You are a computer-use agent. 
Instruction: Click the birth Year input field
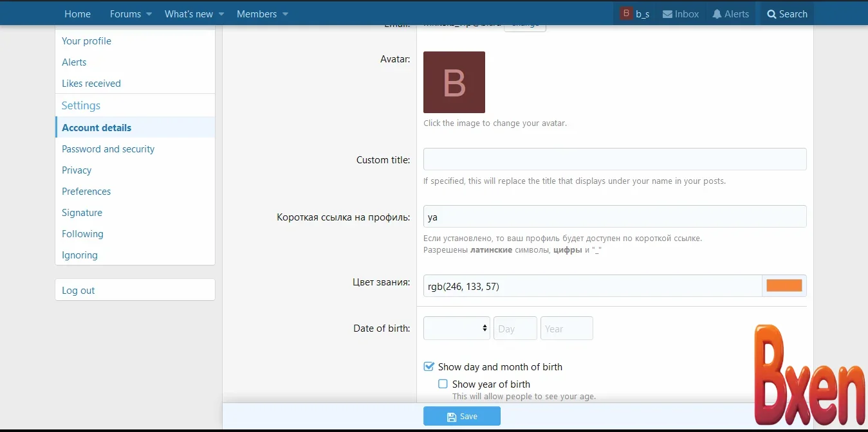(566, 328)
